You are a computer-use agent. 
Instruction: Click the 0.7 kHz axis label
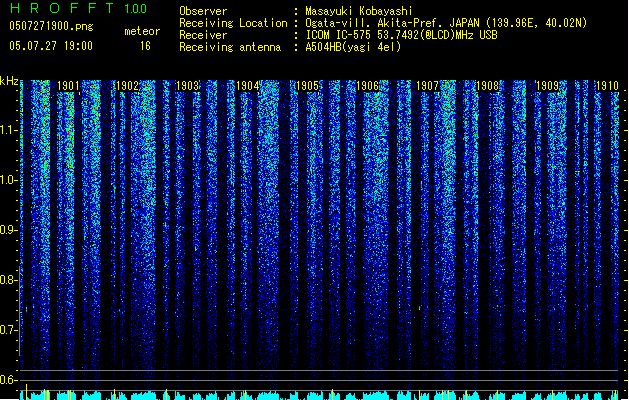click(x=7, y=330)
